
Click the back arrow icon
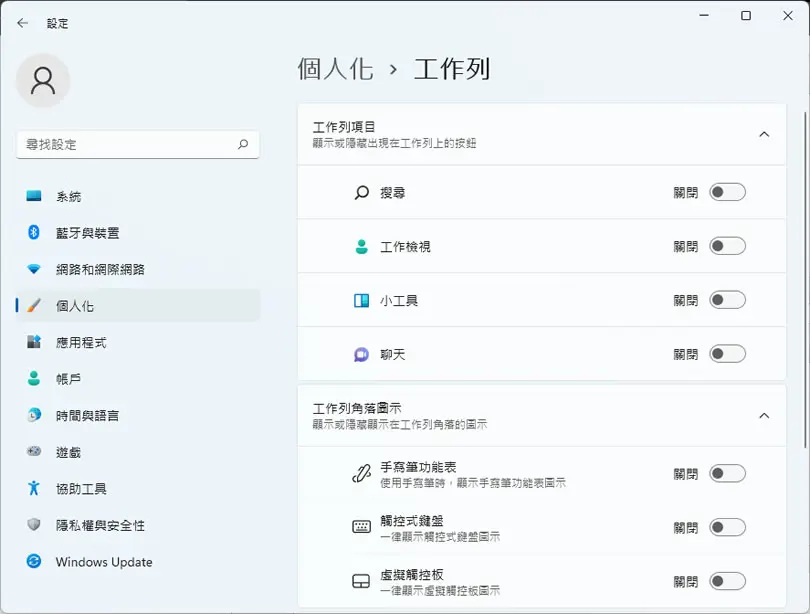point(22,23)
